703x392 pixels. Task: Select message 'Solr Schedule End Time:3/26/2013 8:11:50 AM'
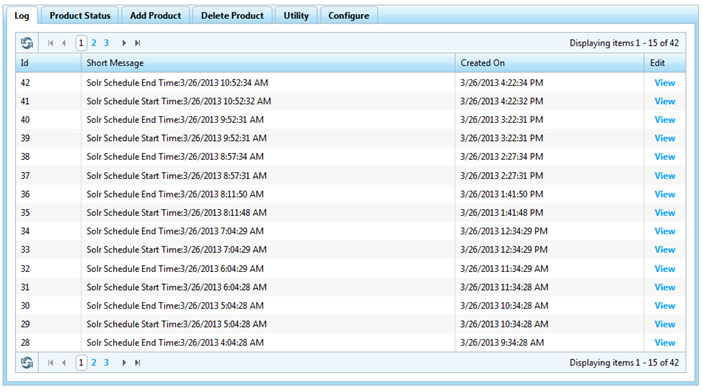pyautogui.click(x=175, y=194)
